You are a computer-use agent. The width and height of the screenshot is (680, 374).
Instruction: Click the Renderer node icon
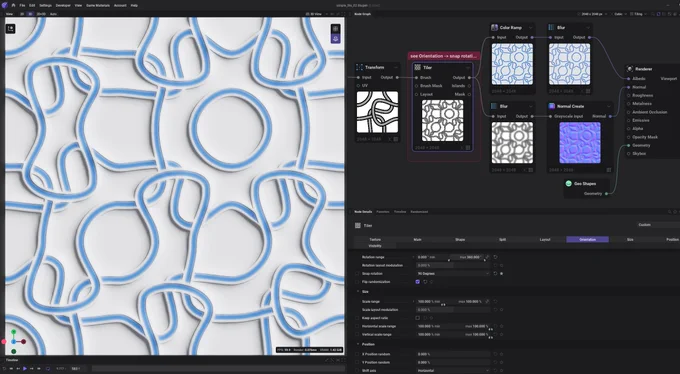click(630, 69)
